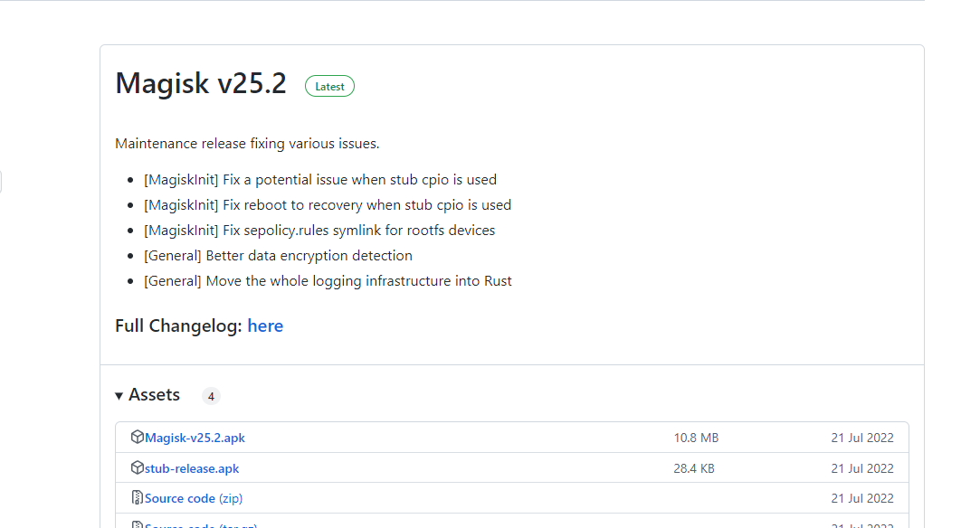
Task: Download Magisk-v25.2.apk
Action: [x=195, y=438]
